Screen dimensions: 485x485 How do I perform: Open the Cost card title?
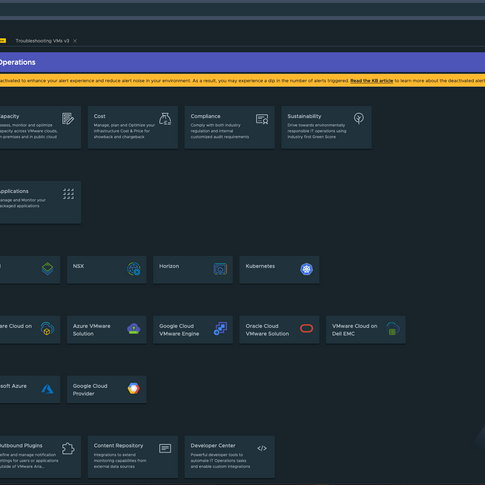99,116
